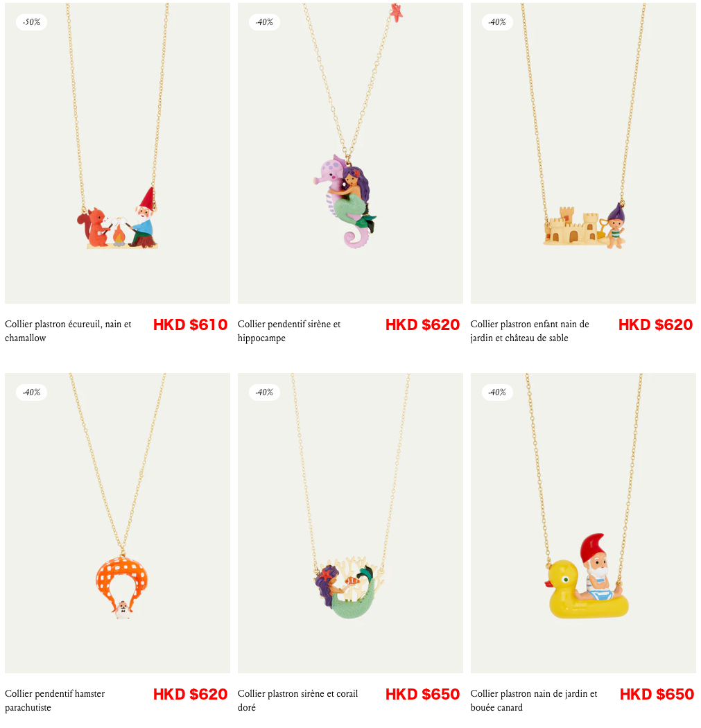Click the -50% discount badge

click(32, 21)
